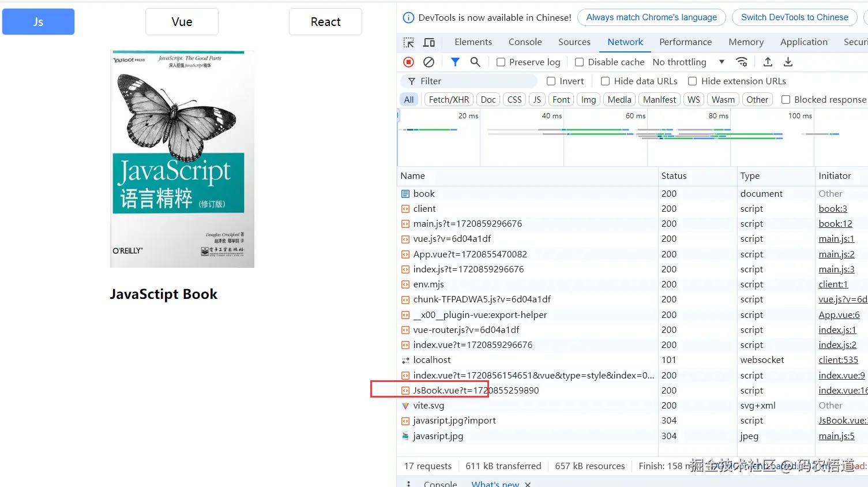Toggle the device toolbar icon
868x487 pixels.
[x=429, y=42]
